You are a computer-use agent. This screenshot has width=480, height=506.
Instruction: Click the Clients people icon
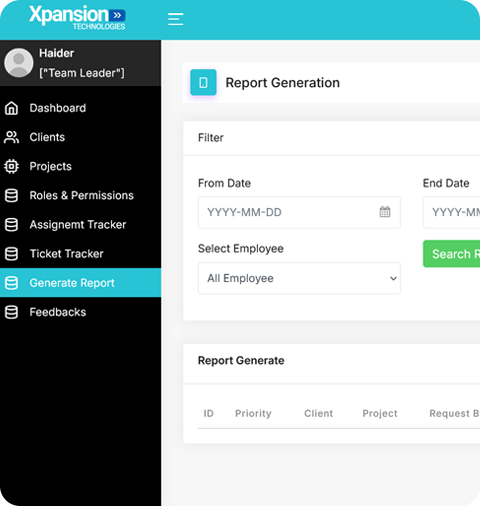tap(12, 137)
